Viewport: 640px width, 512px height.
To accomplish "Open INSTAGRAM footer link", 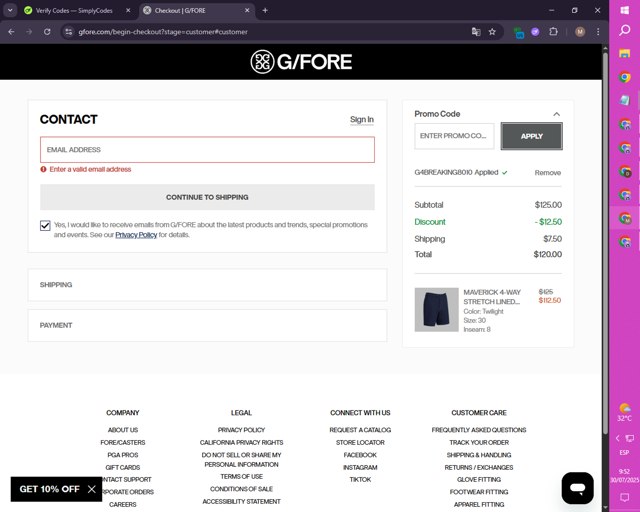I will 360,467.
